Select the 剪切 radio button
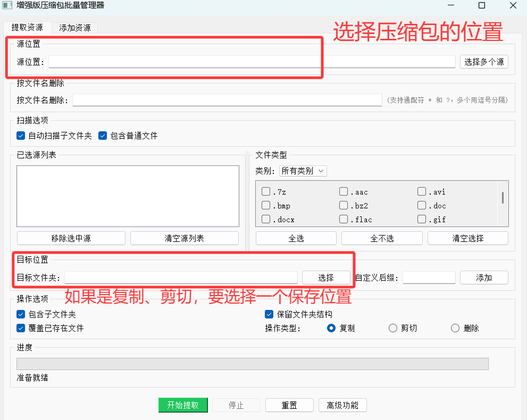The width and height of the screenshot is (527, 420). click(393, 328)
